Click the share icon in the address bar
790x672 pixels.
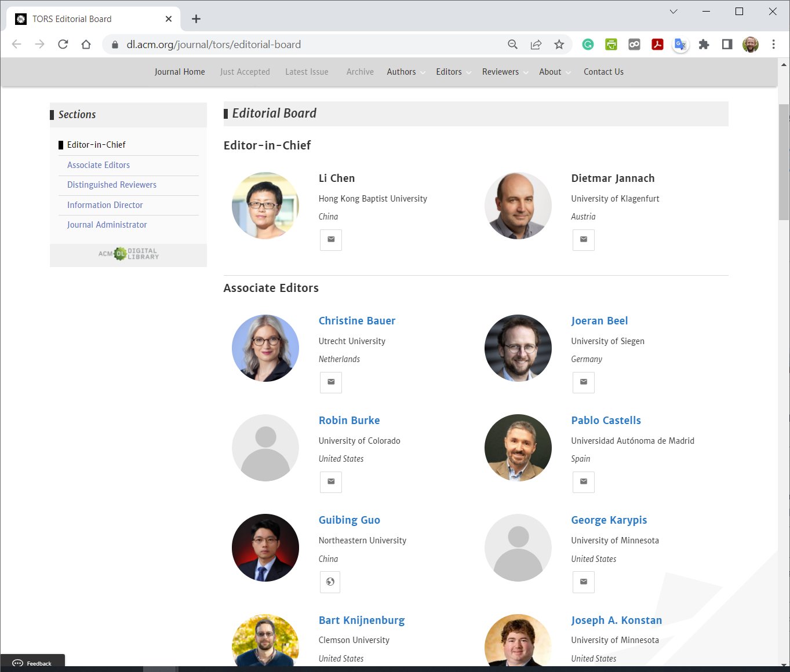tap(536, 44)
